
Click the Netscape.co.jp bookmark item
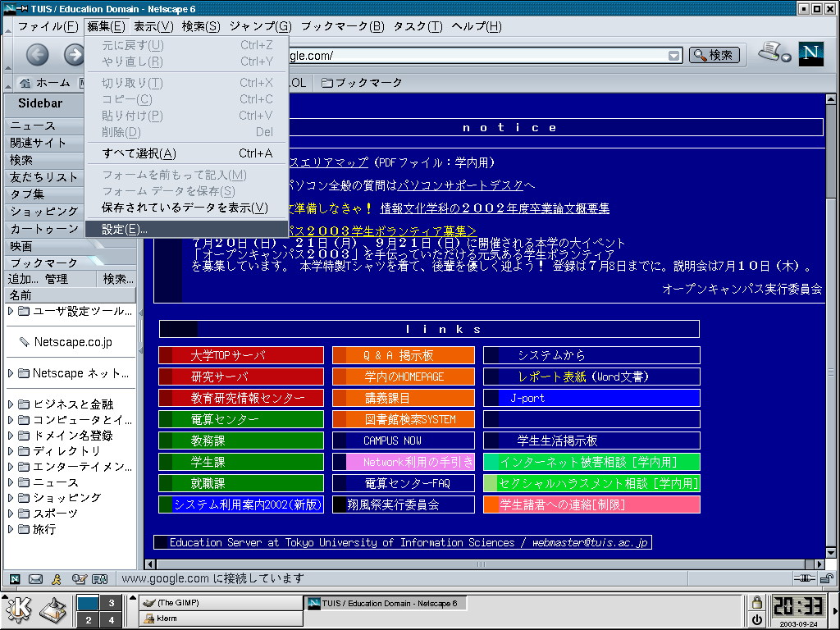point(73,342)
